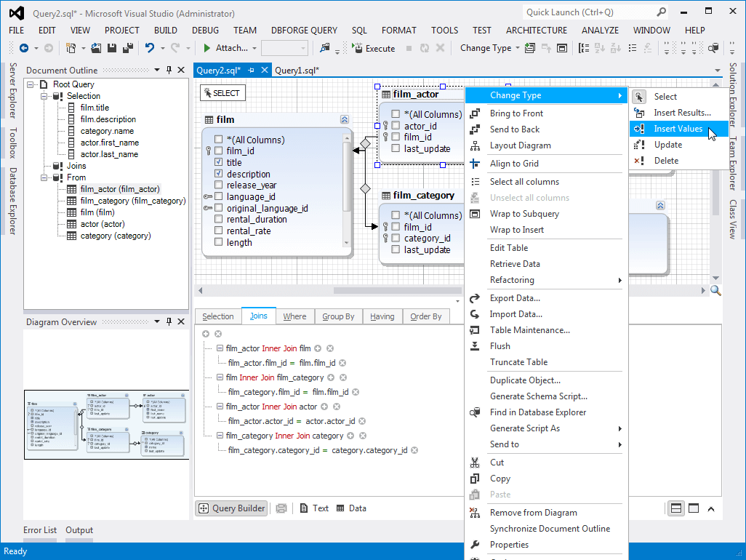Click the diagram horizontal scrollbar thumb
746x560 pixels.
[398, 290]
